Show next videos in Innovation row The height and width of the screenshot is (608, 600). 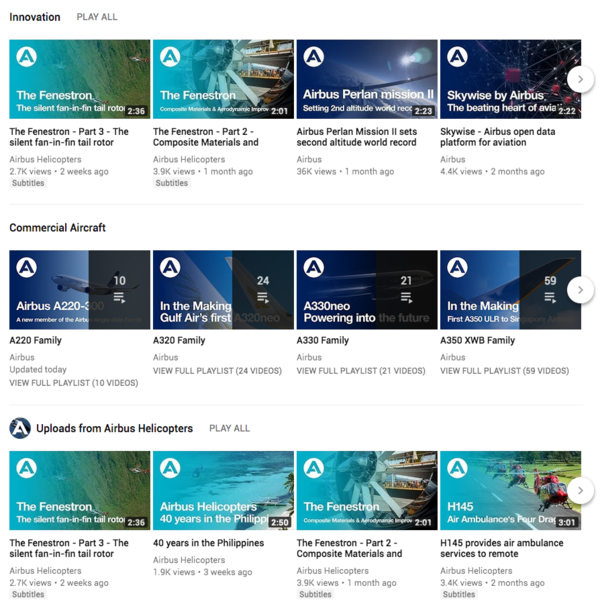pyautogui.click(x=580, y=79)
